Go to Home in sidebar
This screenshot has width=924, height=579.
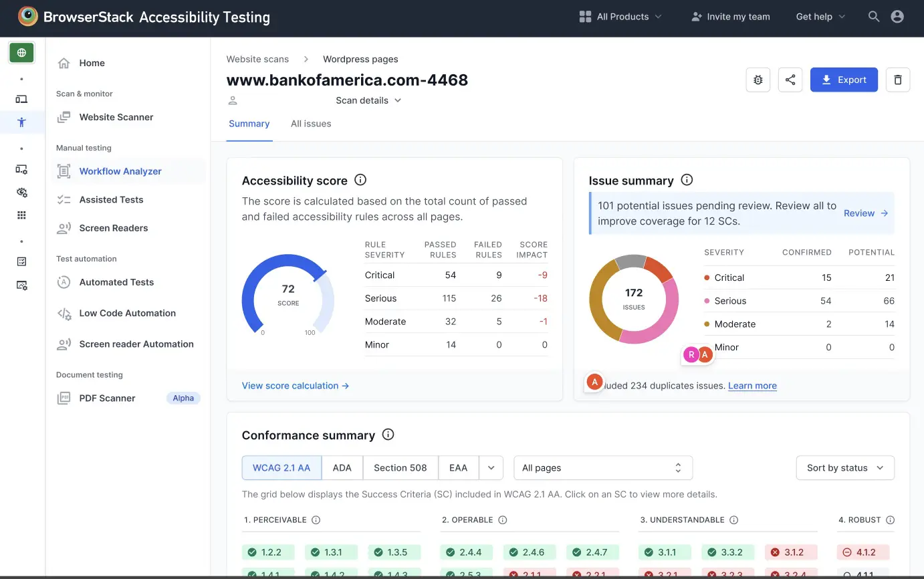(x=128, y=63)
